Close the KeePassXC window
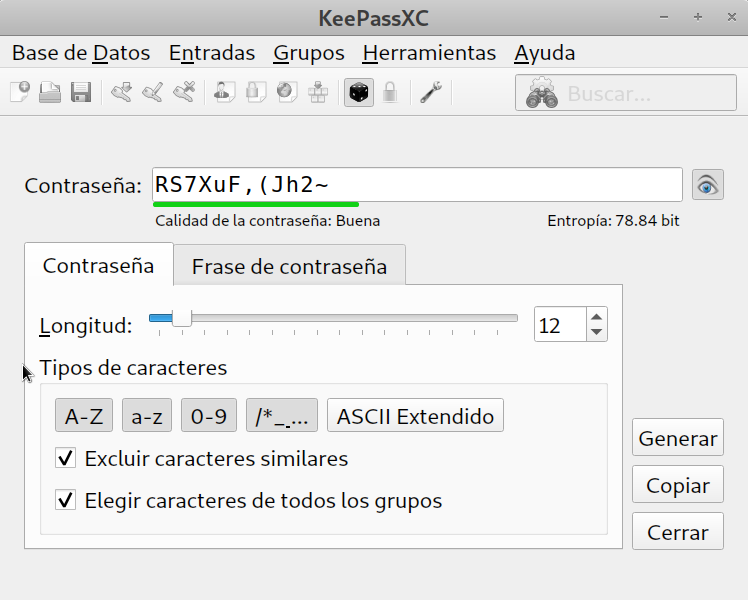The height and width of the screenshot is (600, 748). (x=732, y=17)
